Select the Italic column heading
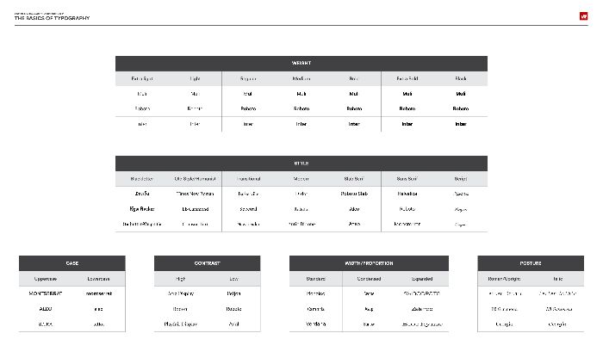Screen dimensions: 603x364 click(557, 279)
